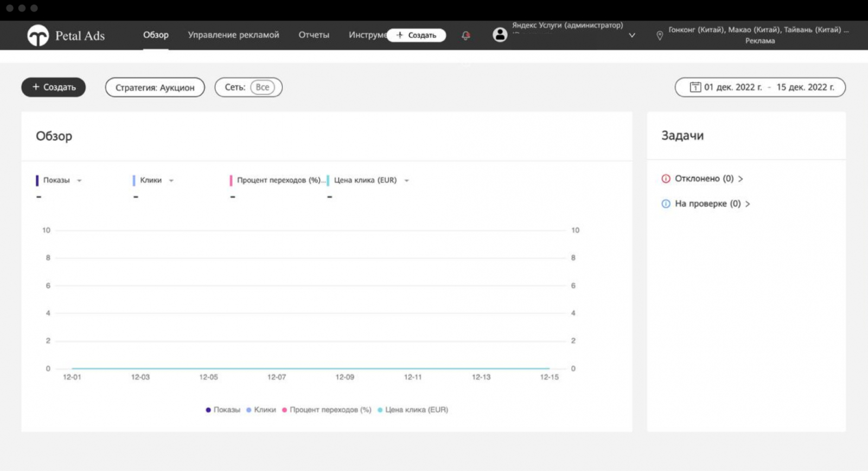The width and height of the screenshot is (868, 471).
Task: Open the Управление рекламой tab
Action: click(233, 35)
